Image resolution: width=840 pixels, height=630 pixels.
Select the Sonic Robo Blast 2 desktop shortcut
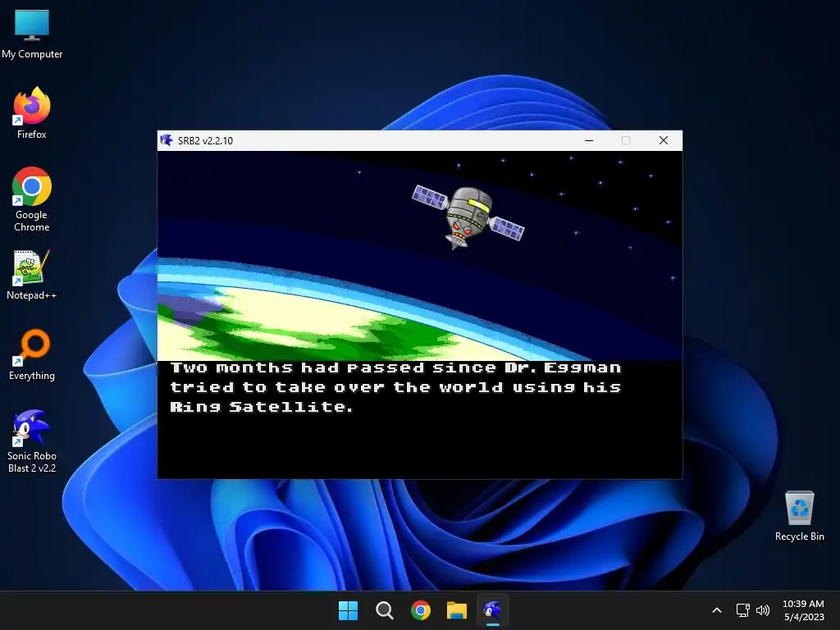pos(32,441)
